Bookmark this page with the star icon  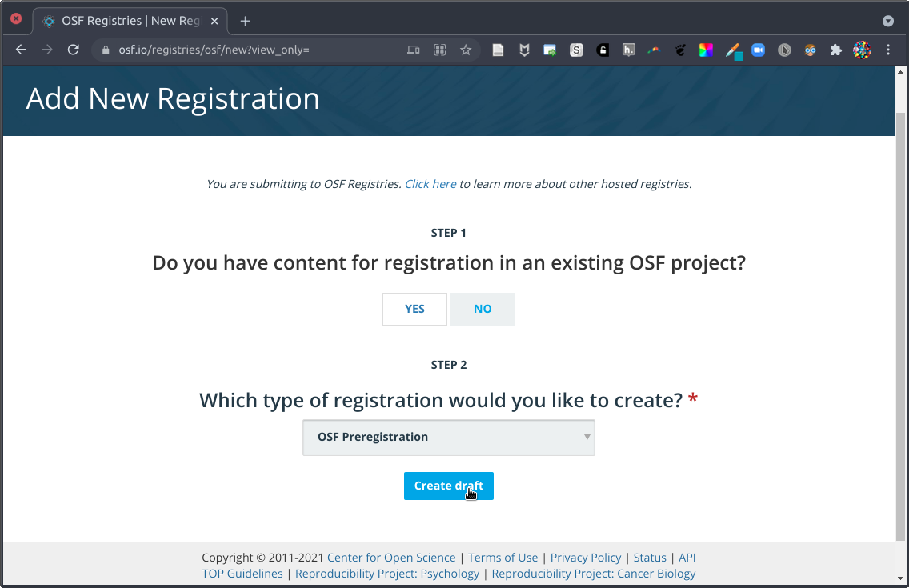pyautogui.click(x=466, y=50)
